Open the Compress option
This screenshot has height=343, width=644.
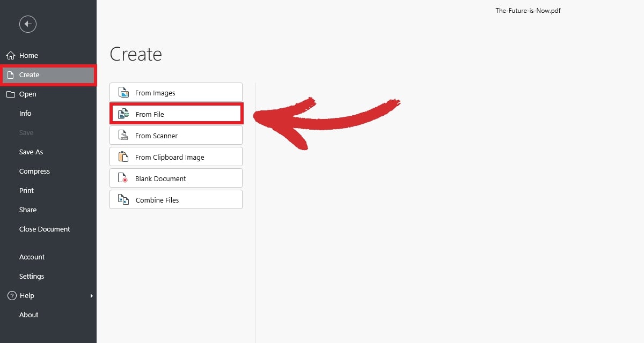pos(34,171)
